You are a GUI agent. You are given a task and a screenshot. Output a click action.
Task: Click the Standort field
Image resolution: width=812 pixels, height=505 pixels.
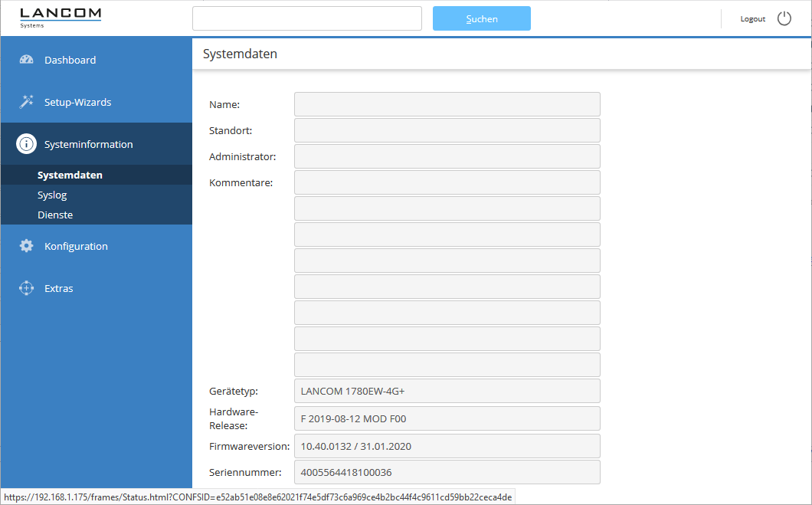[x=447, y=130]
